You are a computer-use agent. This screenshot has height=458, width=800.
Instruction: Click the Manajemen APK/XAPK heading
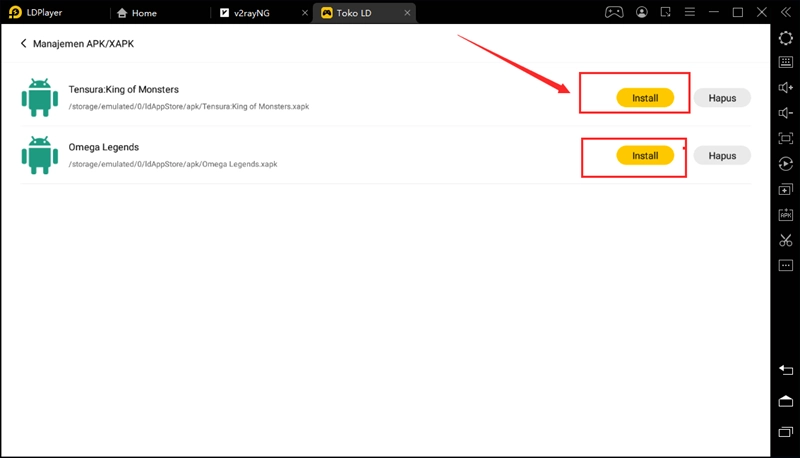coord(83,44)
